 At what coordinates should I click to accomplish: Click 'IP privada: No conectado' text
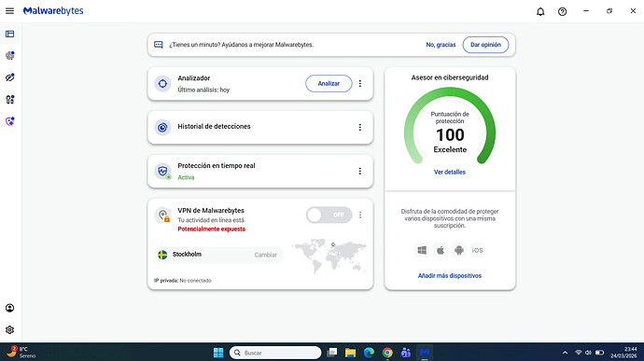(x=183, y=281)
